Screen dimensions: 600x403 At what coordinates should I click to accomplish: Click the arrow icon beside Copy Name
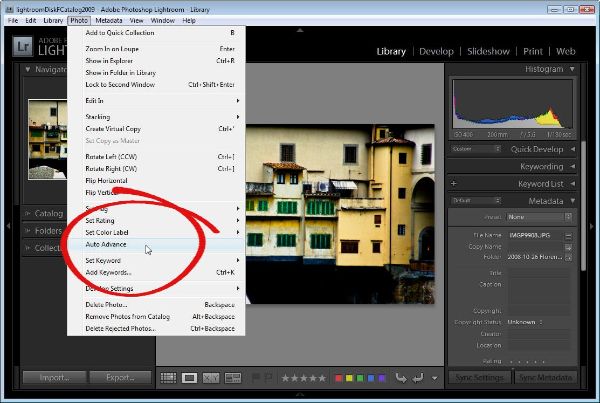coord(569,247)
